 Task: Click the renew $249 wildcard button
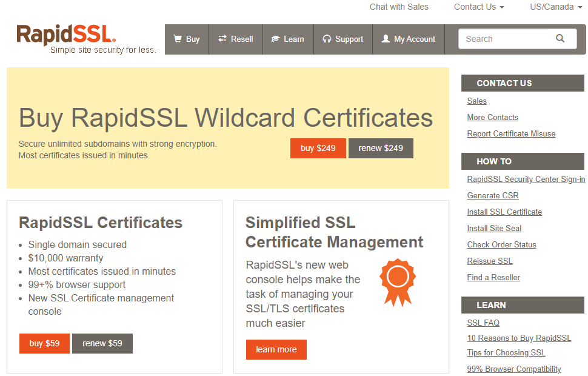tap(381, 148)
